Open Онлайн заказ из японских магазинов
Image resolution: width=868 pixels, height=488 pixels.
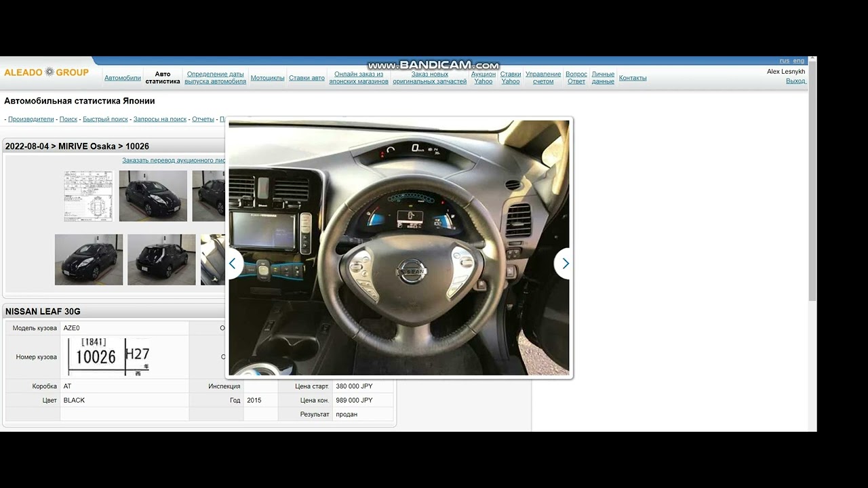coord(359,78)
